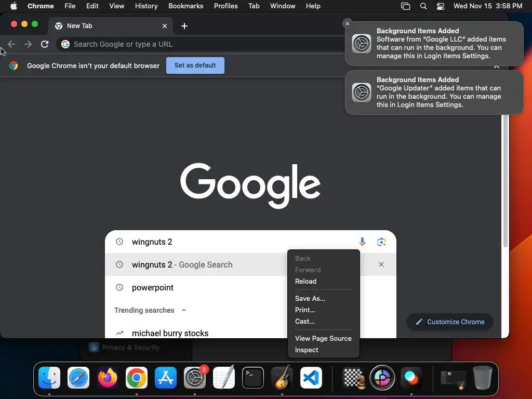Screen dimensions: 532x399
Task: Choose Inspect from context menu
Action: 323,350
